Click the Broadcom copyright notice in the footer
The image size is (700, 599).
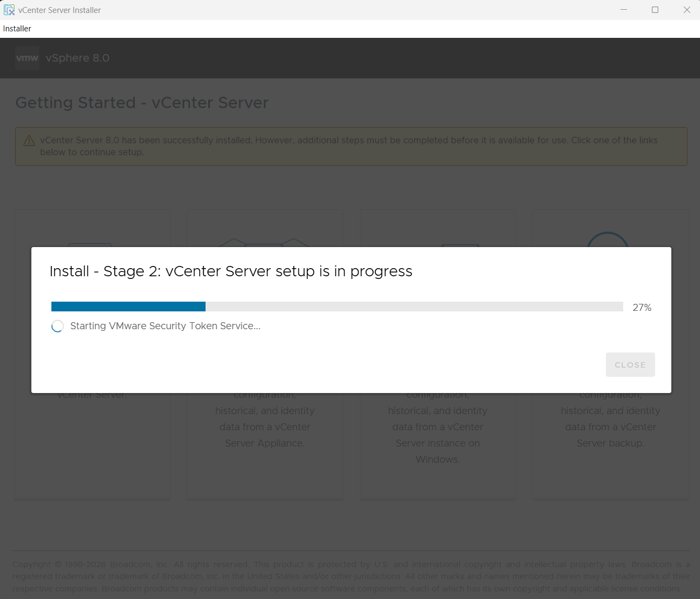[x=351, y=576]
